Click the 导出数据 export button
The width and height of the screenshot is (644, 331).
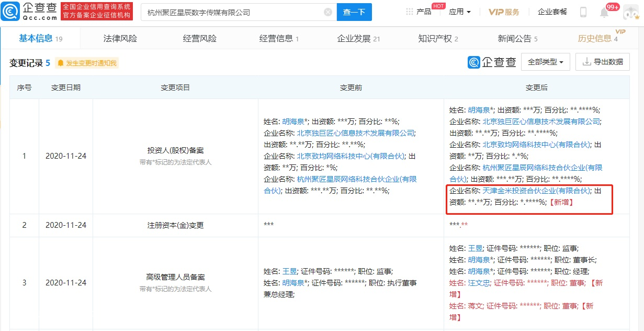pos(603,62)
